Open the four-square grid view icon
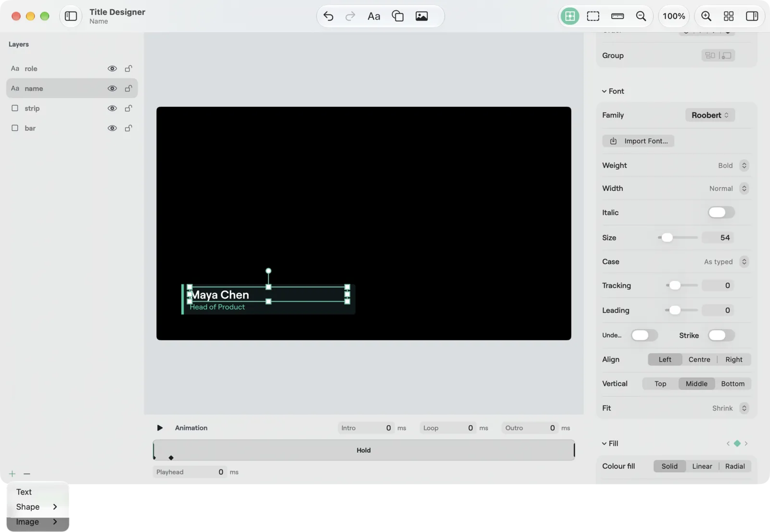Screen dimensions: 770x532 729,16
